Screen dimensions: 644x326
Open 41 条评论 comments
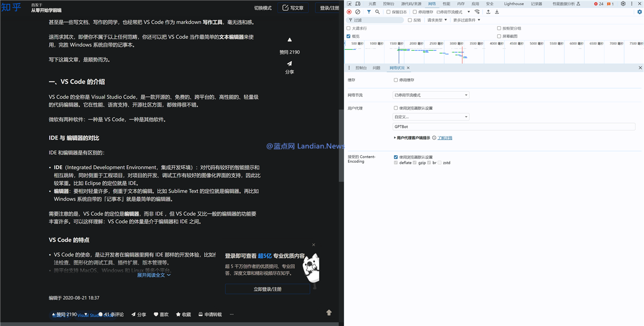(111, 314)
